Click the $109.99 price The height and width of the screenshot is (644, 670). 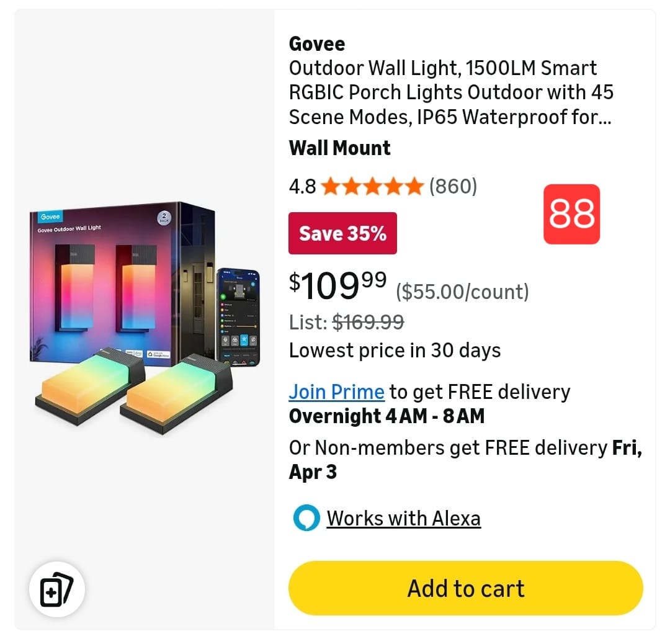(x=338, y=285)
